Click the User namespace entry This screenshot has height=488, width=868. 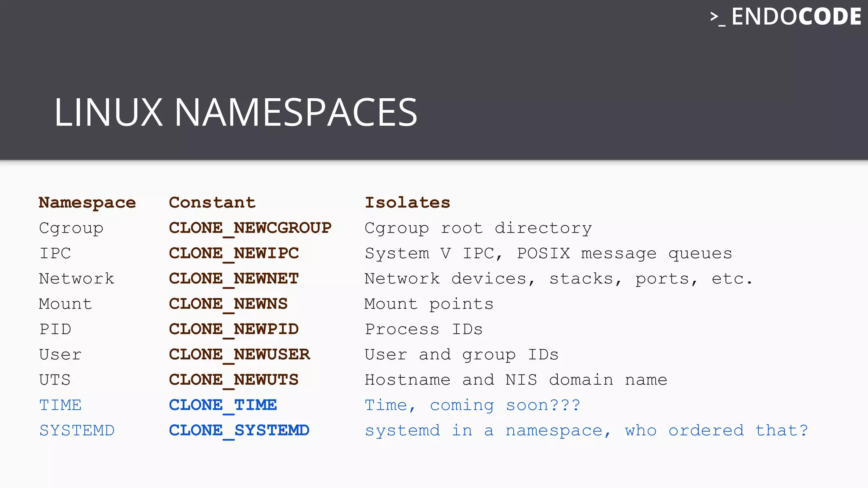tap(60, 355)
